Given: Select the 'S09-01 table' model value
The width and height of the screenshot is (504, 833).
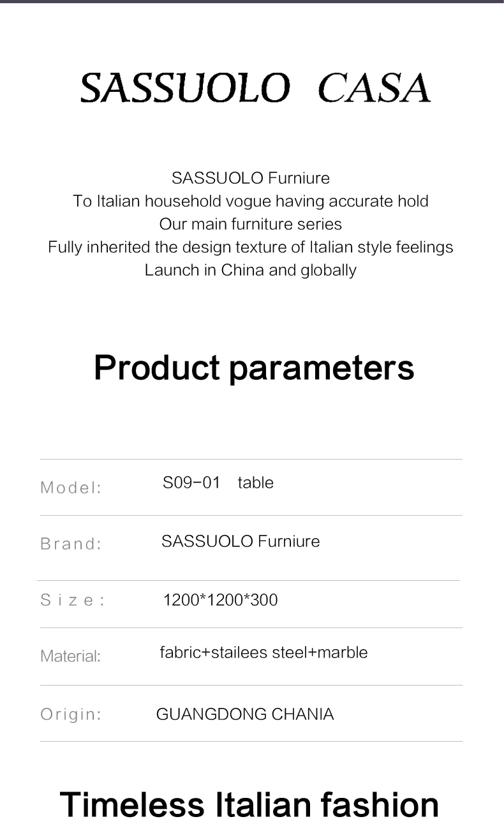Looking at the screenshot, I should pyautogui.click(x=218, y=483).
